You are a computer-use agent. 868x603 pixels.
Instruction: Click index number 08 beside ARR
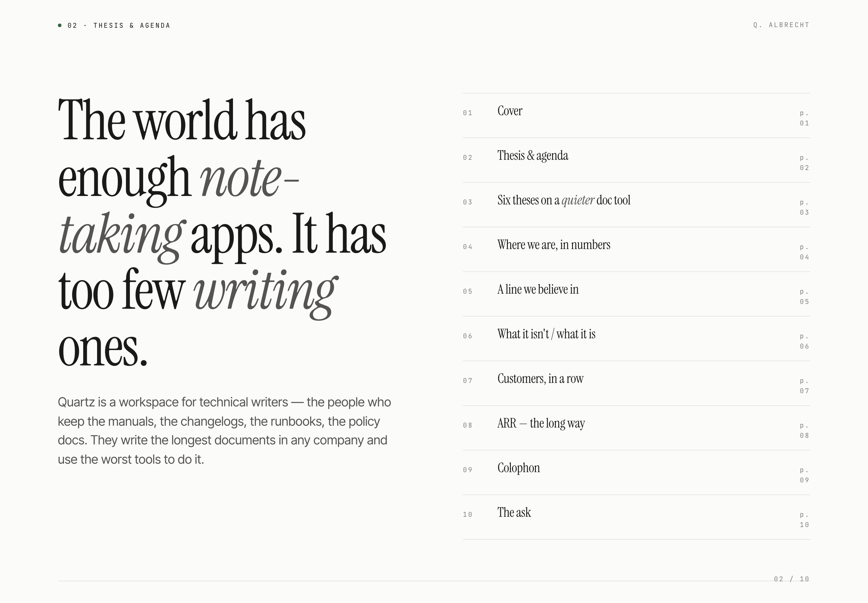[468, 425]
